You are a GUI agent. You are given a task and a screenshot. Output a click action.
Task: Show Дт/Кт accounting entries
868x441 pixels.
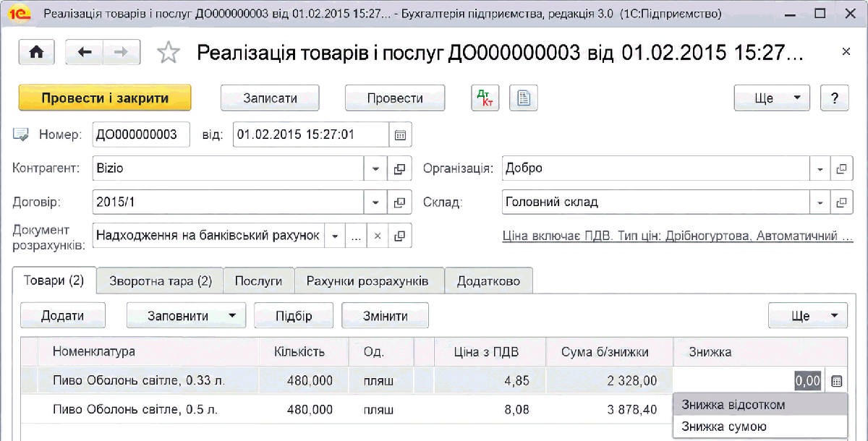click(x=485, y=98)
